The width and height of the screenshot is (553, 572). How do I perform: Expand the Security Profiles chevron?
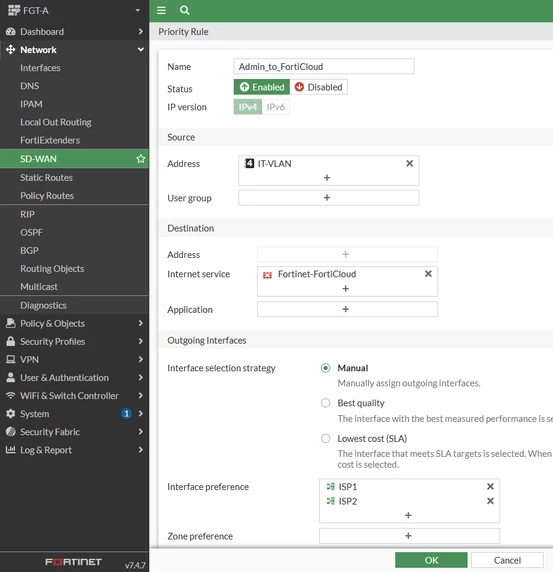[x=140, y=341]
